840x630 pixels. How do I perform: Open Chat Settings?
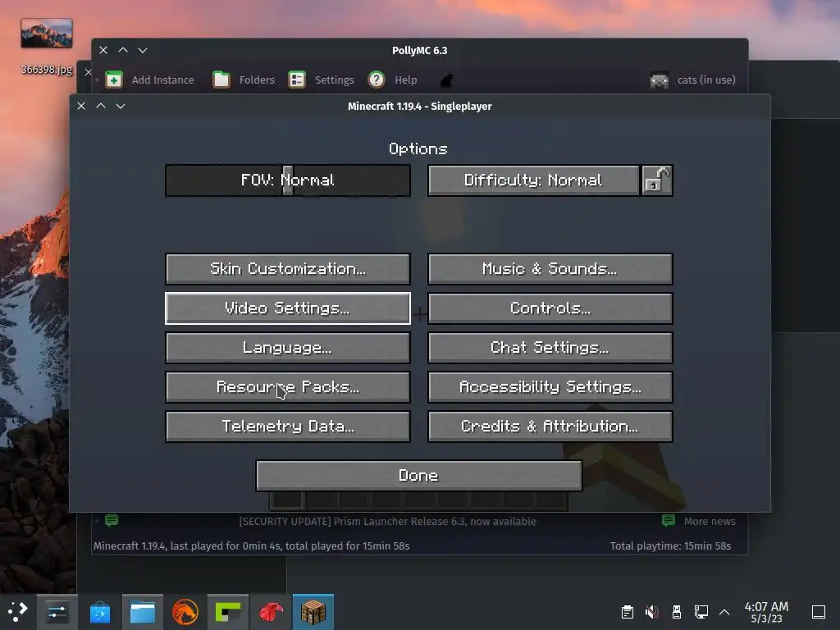(x=550, y=348)
